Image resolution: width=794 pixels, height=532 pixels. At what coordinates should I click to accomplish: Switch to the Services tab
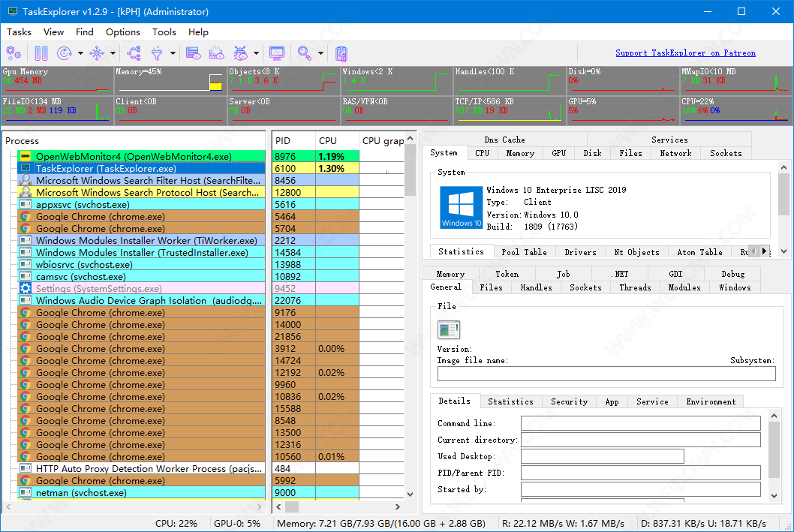pos(669,140)
